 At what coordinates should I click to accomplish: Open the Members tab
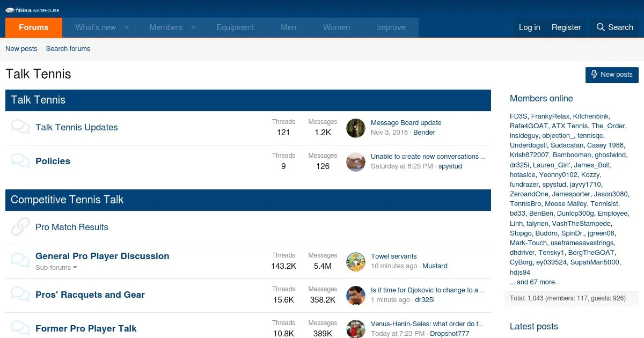click(x=166, y=27)
